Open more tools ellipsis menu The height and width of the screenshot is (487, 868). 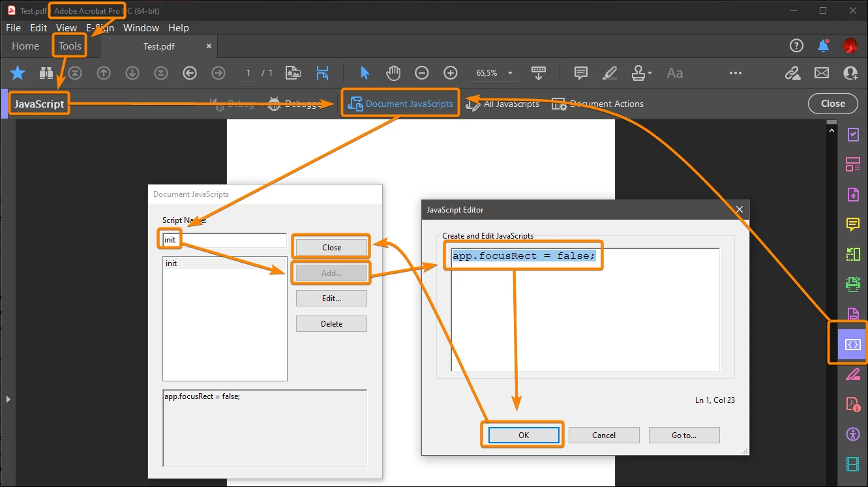click(x=736, y=73)
